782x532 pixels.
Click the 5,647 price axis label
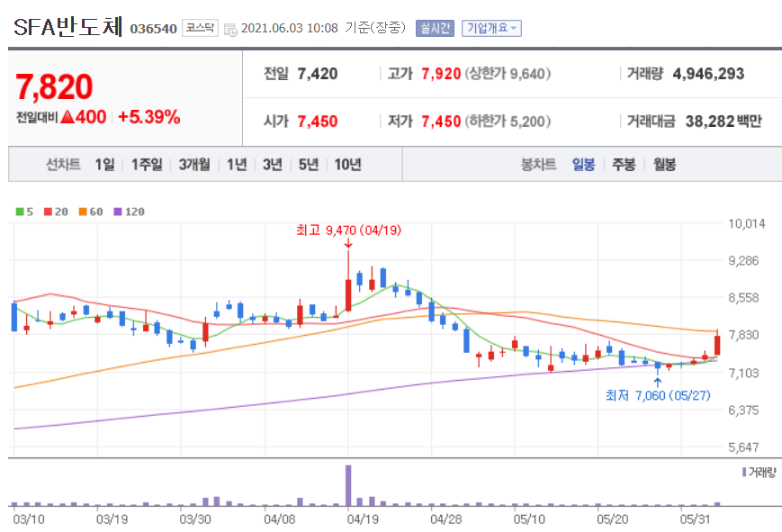[x=743, y=447]
